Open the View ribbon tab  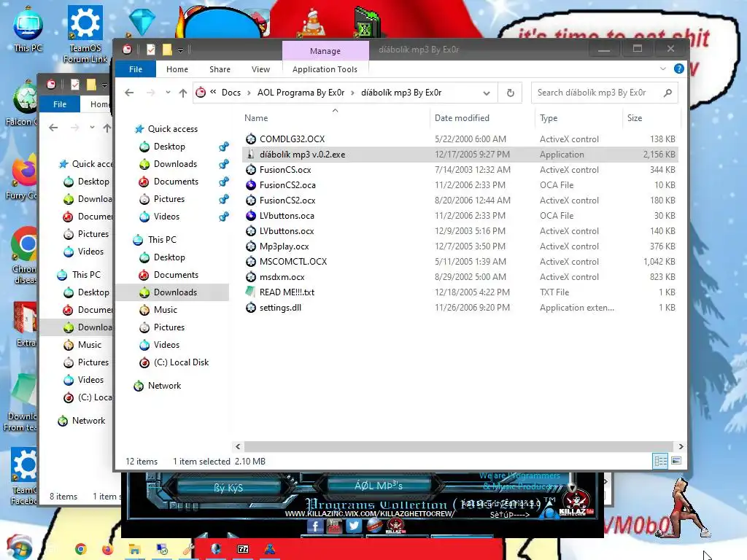click(260, 69)
